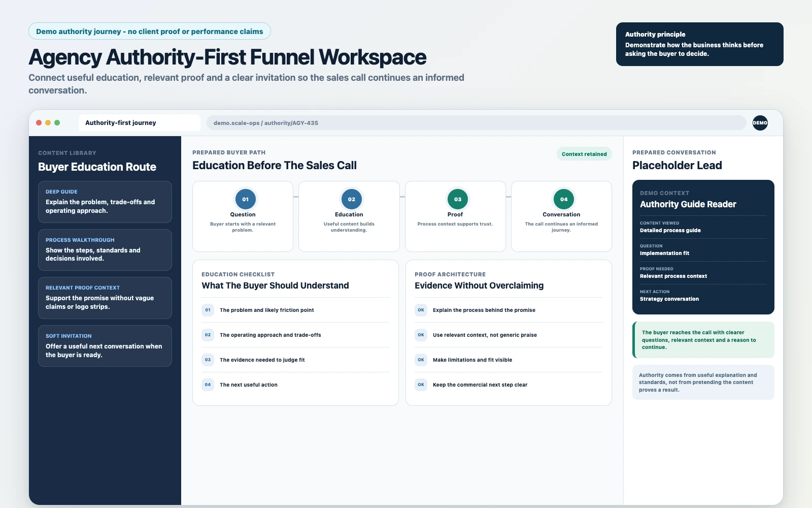The height and width of the screenshot is (508, 812).
Task: Click the demo authority journey disclaimer pill
Action: point(150,31)
